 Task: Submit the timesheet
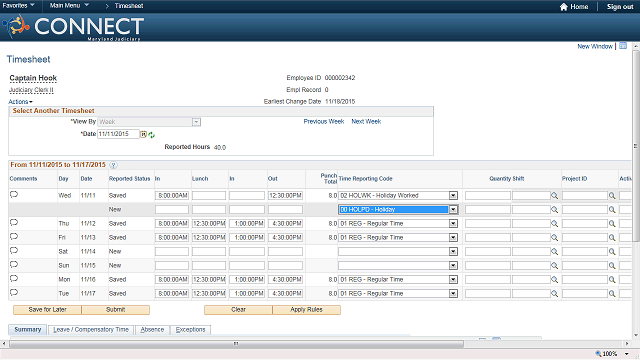tap(116, 310)
